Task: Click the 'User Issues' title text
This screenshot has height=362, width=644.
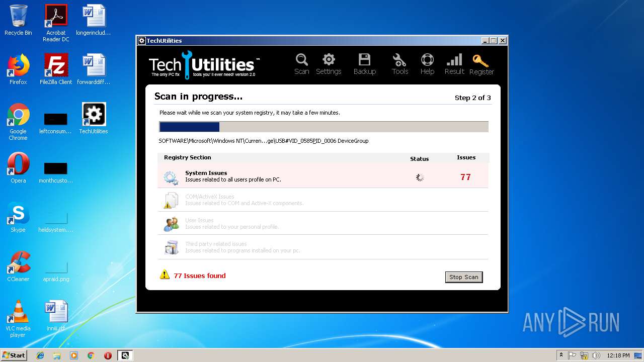Action: point(199,220)
